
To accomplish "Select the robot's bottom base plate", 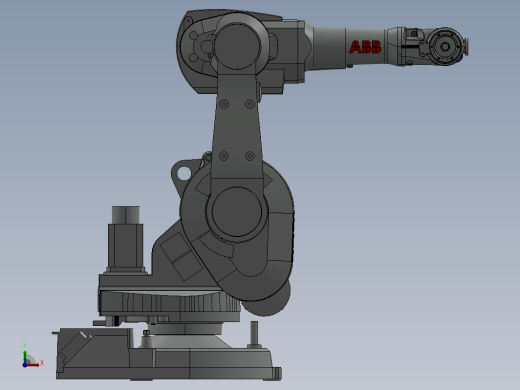I will 168,363.
